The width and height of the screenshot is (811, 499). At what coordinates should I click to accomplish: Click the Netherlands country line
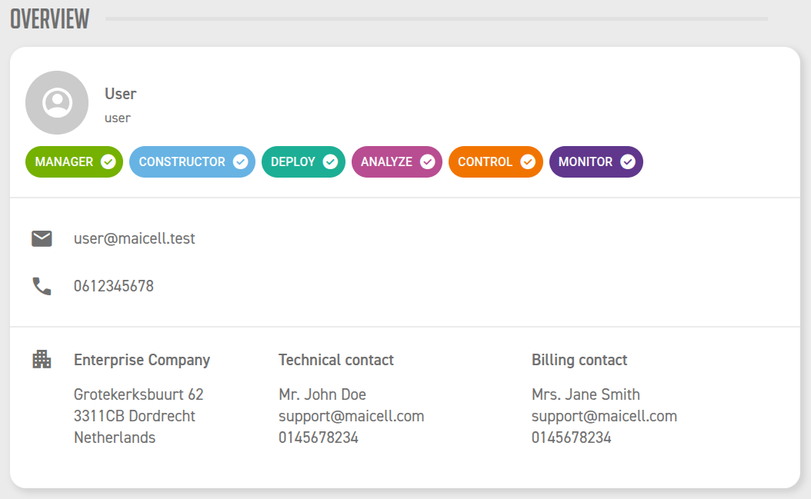(x=114, y=437)
